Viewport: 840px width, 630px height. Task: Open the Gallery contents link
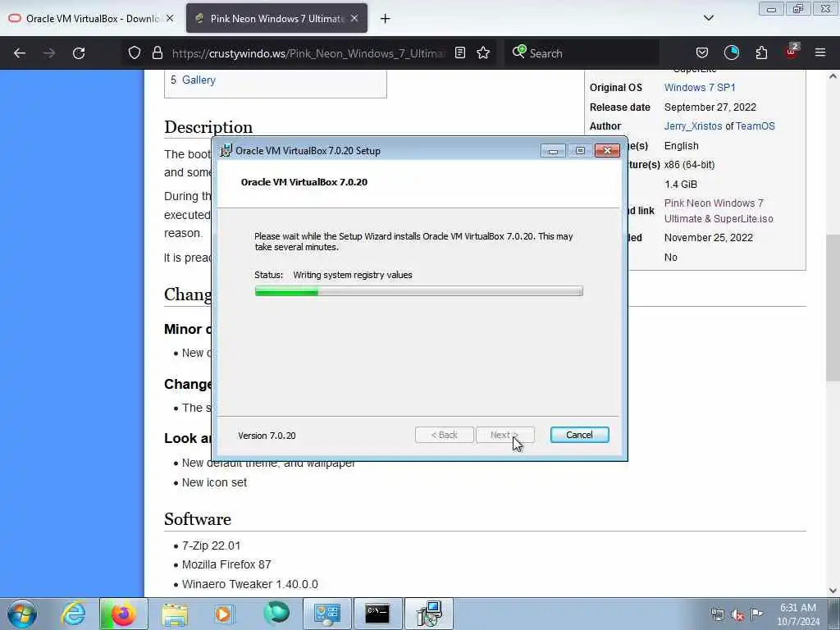point(199,80)
